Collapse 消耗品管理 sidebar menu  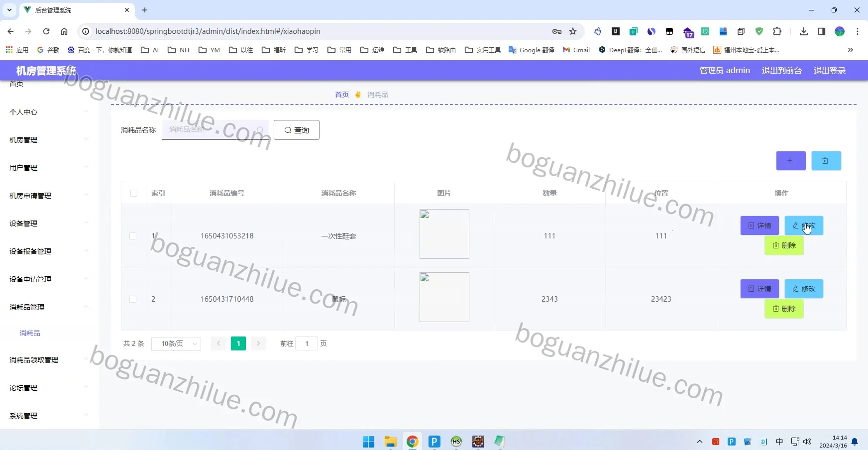[x=49, y=307]
